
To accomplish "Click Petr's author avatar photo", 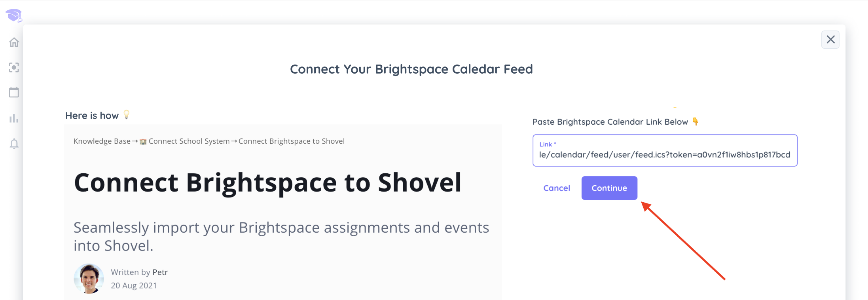I will (89, 279).
